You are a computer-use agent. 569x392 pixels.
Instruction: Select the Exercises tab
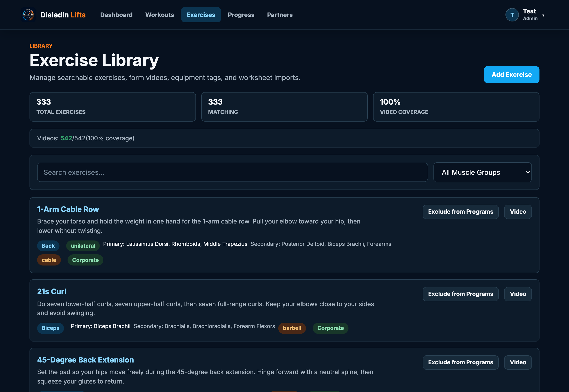[x=201, y=15]
